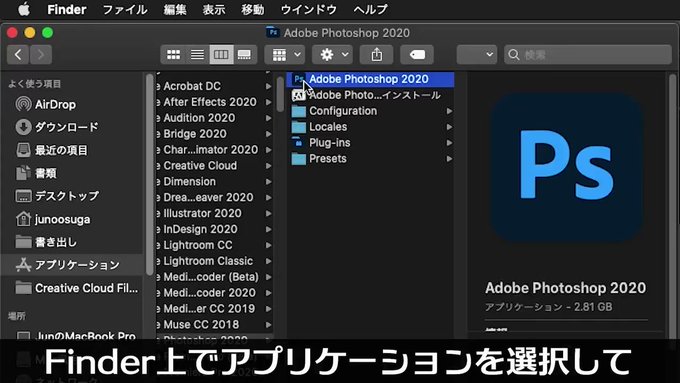Viewport: 680px width, 383px height.
Task: Open the Apple menu
Action: point(24,9)
